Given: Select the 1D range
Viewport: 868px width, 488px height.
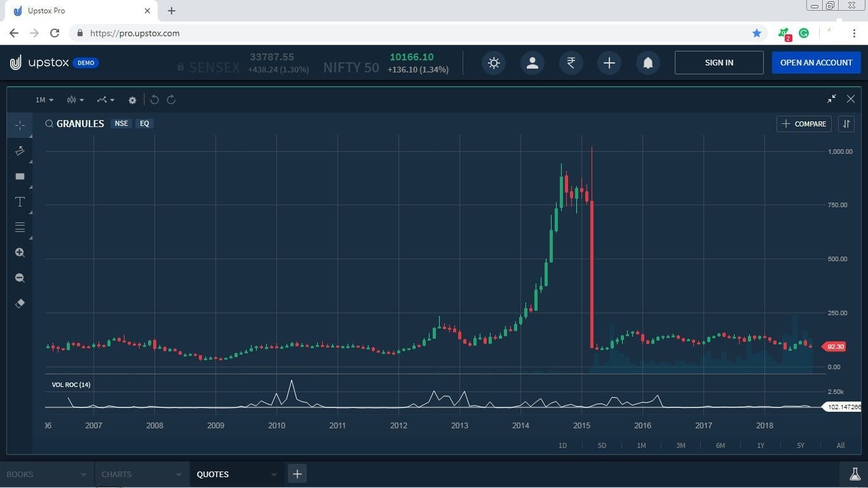Looking at the screenshot, I should click(562, 445).
